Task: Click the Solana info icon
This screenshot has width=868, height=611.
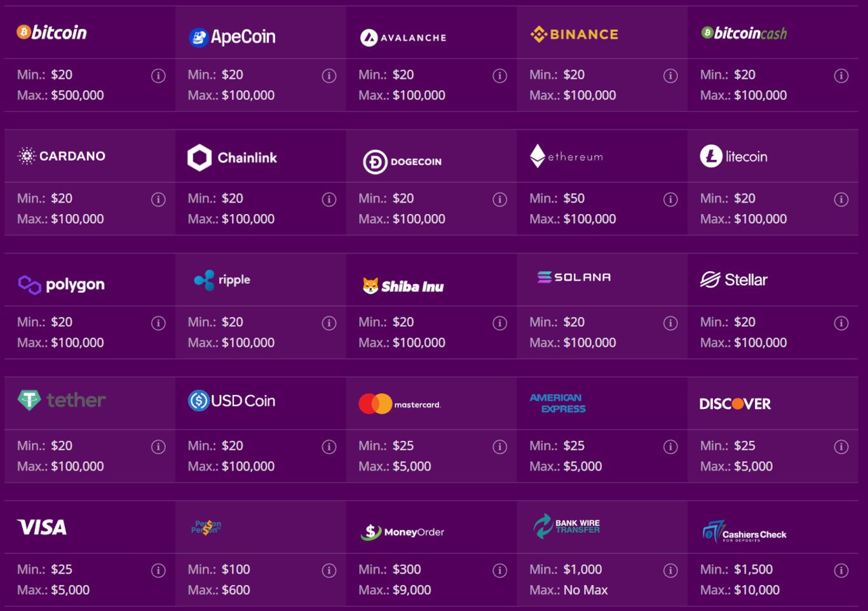Action: 670,323
